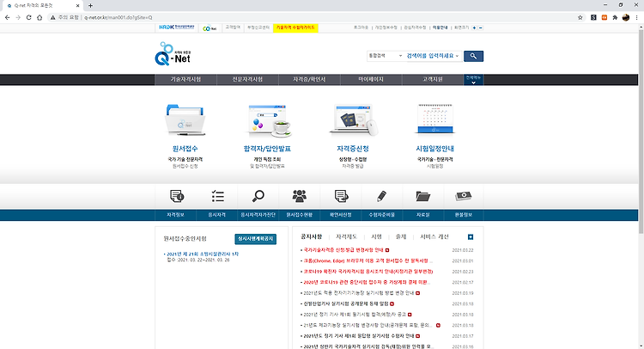Switch to the 자격제도 tab
The width and height of the screenshot is (644, 349).
tap(346, 236)
